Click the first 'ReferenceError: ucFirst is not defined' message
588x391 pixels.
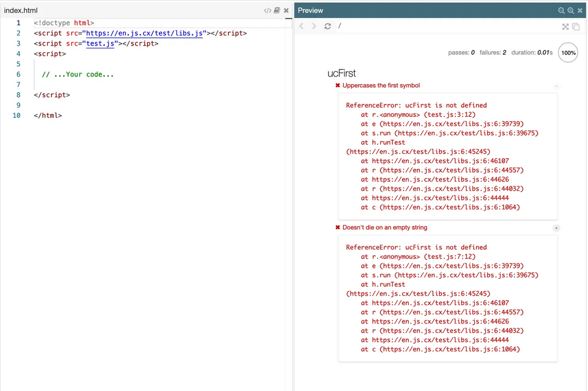click(416, 105)
